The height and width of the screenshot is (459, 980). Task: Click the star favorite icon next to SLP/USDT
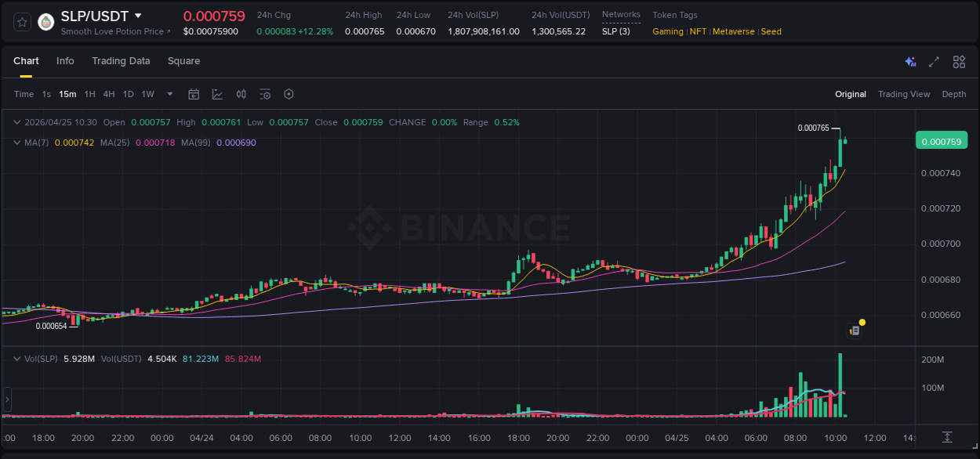pos(21,22)
